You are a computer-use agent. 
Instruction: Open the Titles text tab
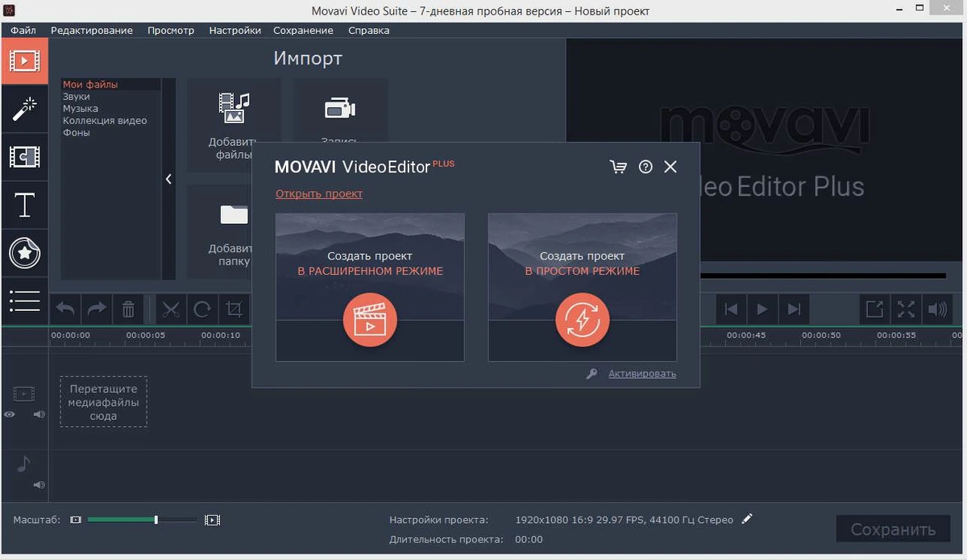click(24, 205)
